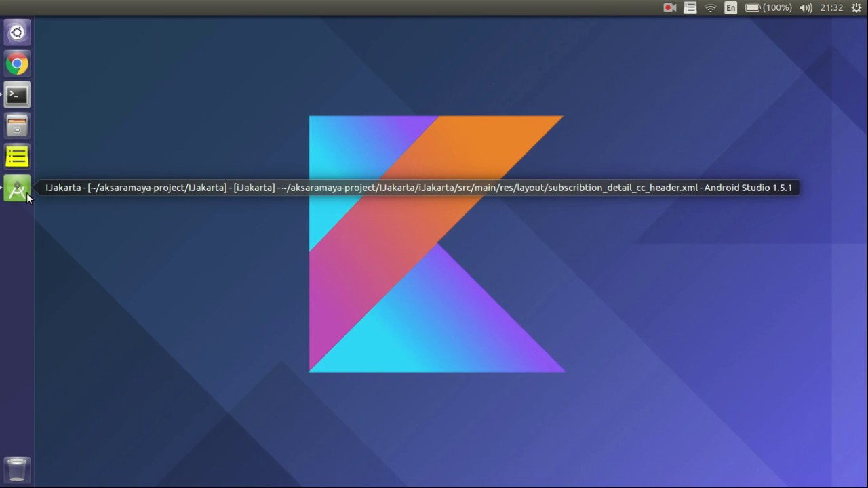Open the Trash at the dock bottom

click(x=17, y=469)
